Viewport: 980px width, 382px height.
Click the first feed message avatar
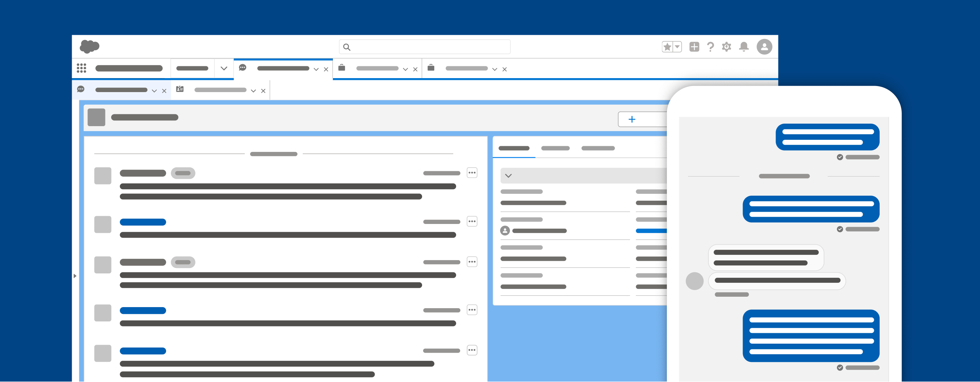click(103, 176)
